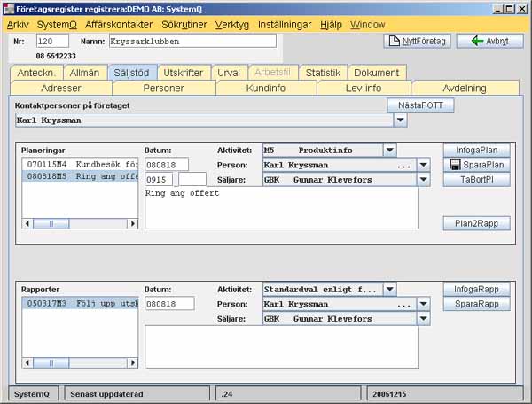Screen dimensions: 532x404
Task: Click the empty field beside time 0915
Action: 192,179
